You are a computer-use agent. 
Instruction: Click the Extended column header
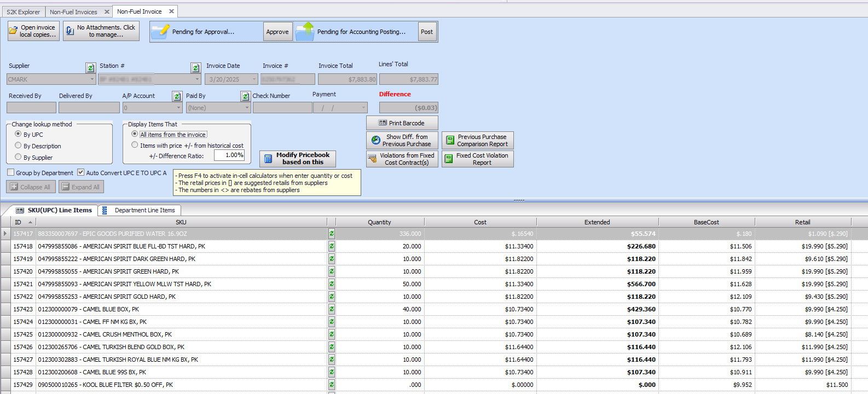tap(597, 222)
